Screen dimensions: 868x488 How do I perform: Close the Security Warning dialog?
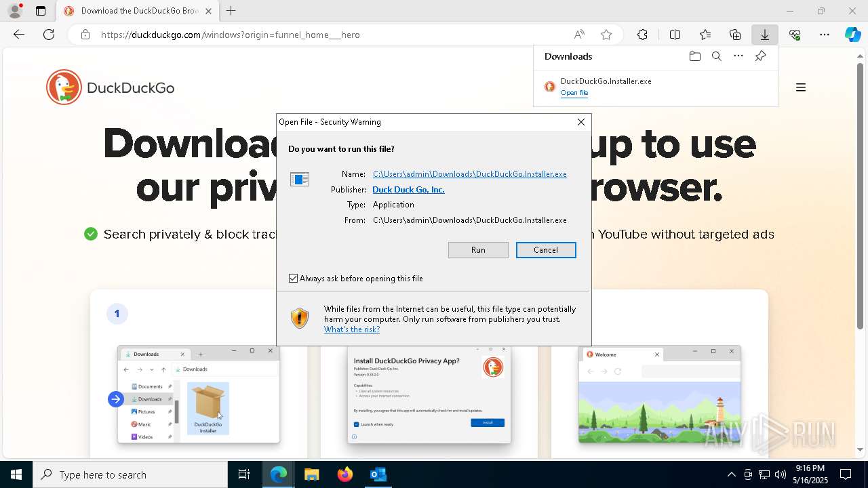point(581,122)
